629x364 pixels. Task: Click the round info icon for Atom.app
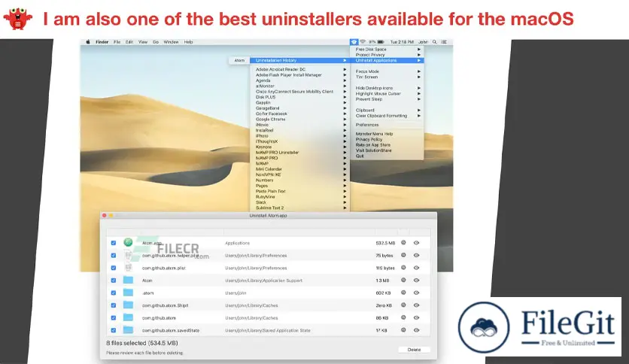403,242
